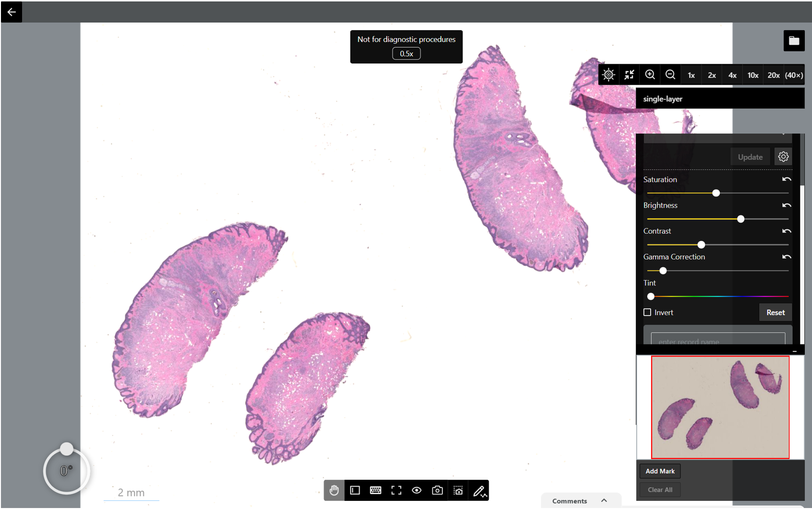Enter fullscreen with the brackets icon
The width and height of the screenshot is (812, 509).
point(396,490)
